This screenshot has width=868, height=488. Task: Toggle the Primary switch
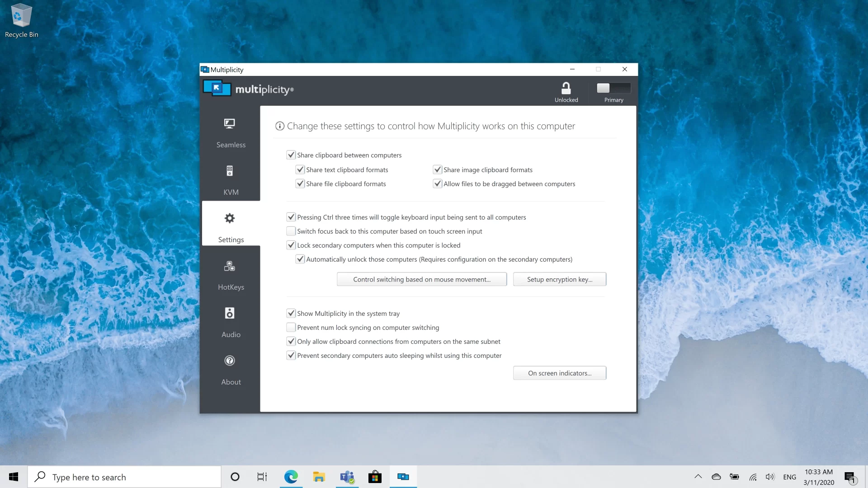tap(613, 88)
